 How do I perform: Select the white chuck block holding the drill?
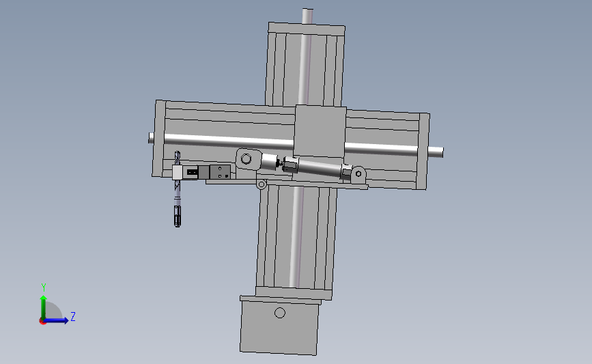coord(178,172)
